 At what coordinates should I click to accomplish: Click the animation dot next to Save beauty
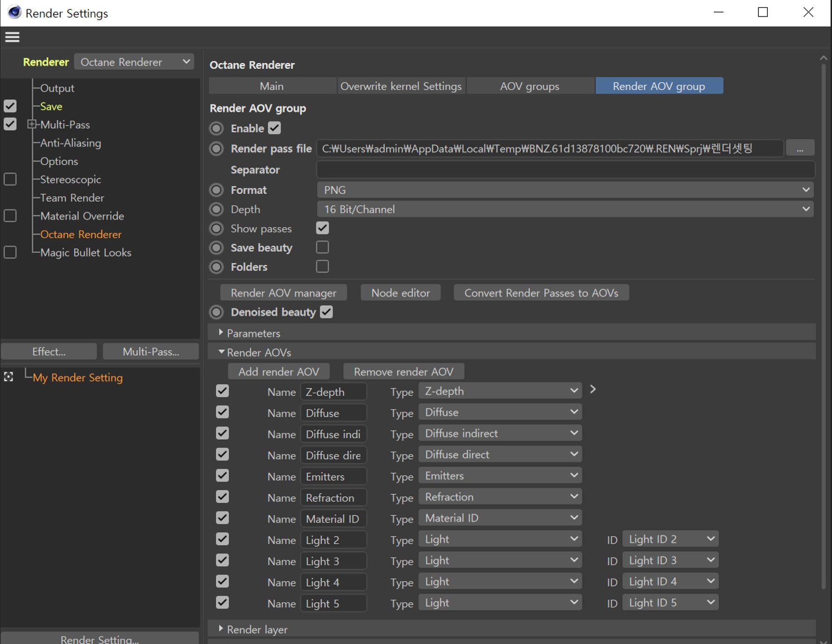[216, 248]
